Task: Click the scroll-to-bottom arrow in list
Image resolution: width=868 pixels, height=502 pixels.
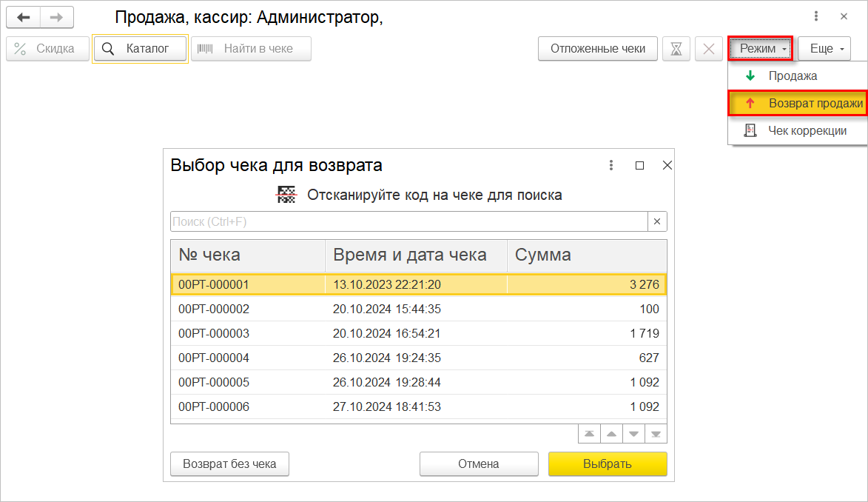Action: click(x=656, y=433)
